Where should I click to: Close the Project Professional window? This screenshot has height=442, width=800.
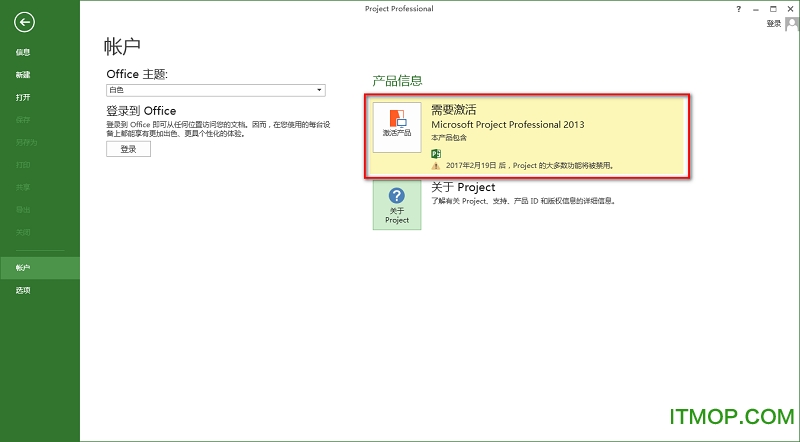790,9
